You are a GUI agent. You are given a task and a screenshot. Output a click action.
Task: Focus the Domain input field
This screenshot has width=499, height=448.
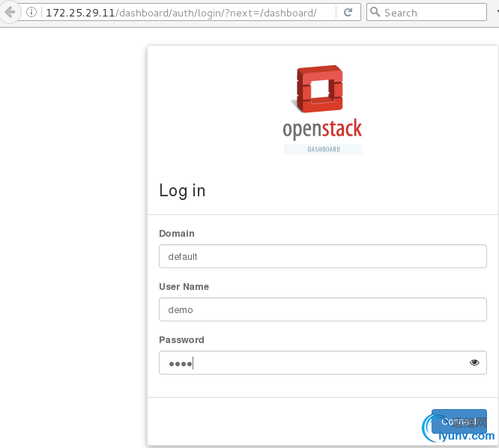323,256
